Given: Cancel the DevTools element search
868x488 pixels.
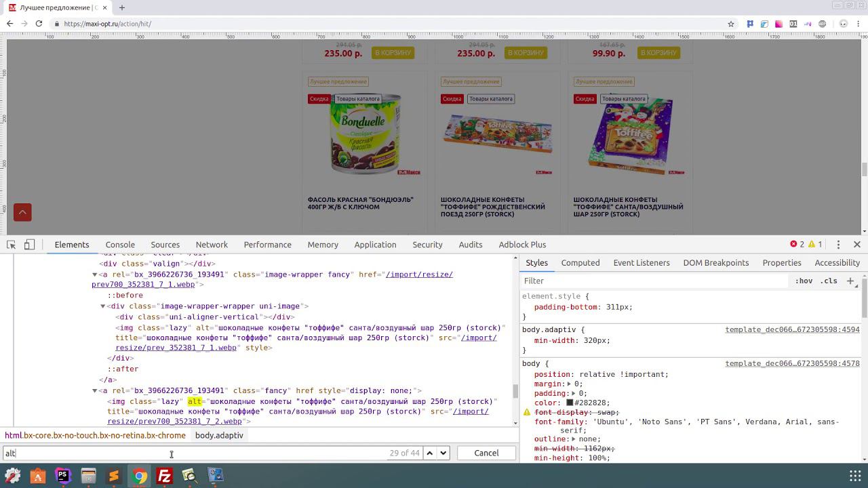Looking at the screenshot, I should [486, 453].
